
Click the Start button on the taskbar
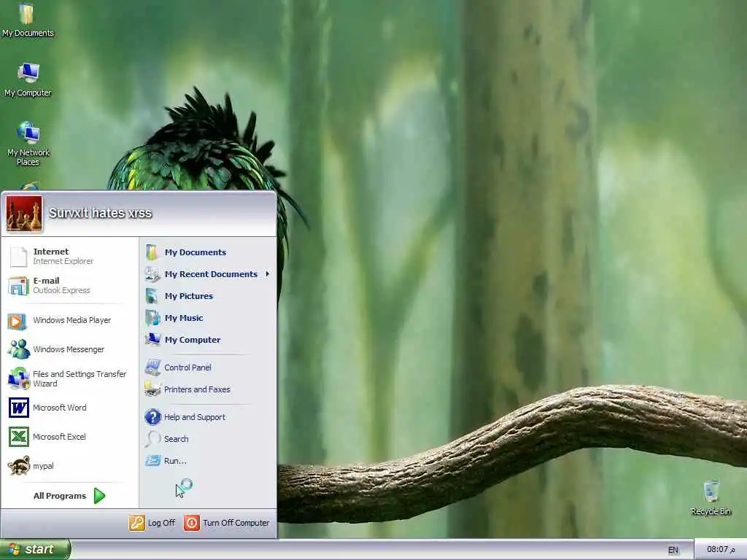[35, 549]
